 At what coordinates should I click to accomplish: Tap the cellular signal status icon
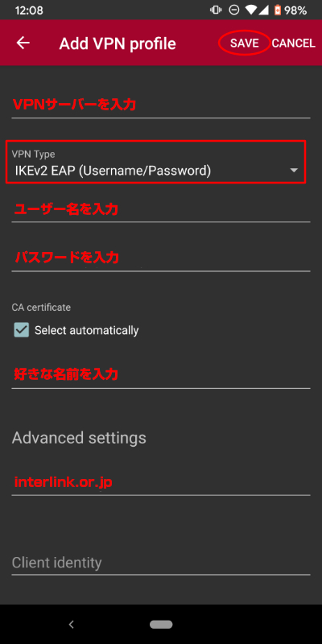click(265, 10)
